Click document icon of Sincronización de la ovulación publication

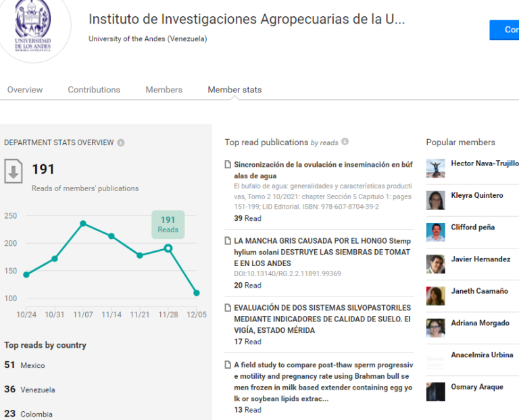[228, 164]
